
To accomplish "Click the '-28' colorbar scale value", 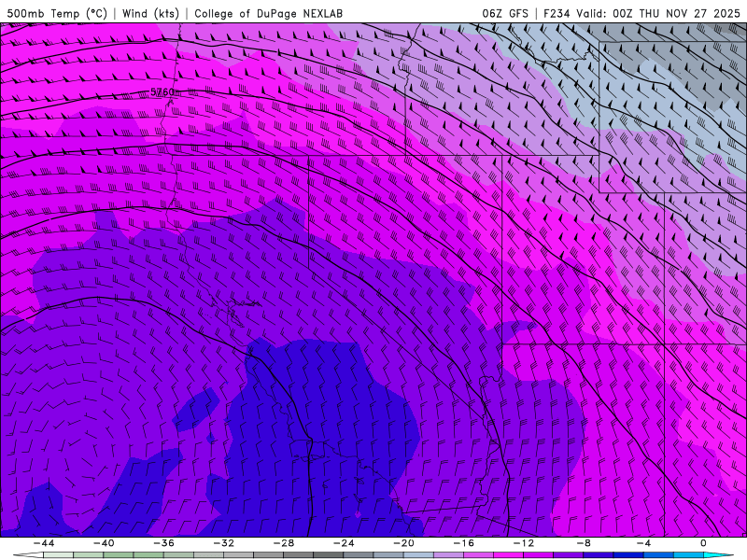I will (x=284, y=543).
